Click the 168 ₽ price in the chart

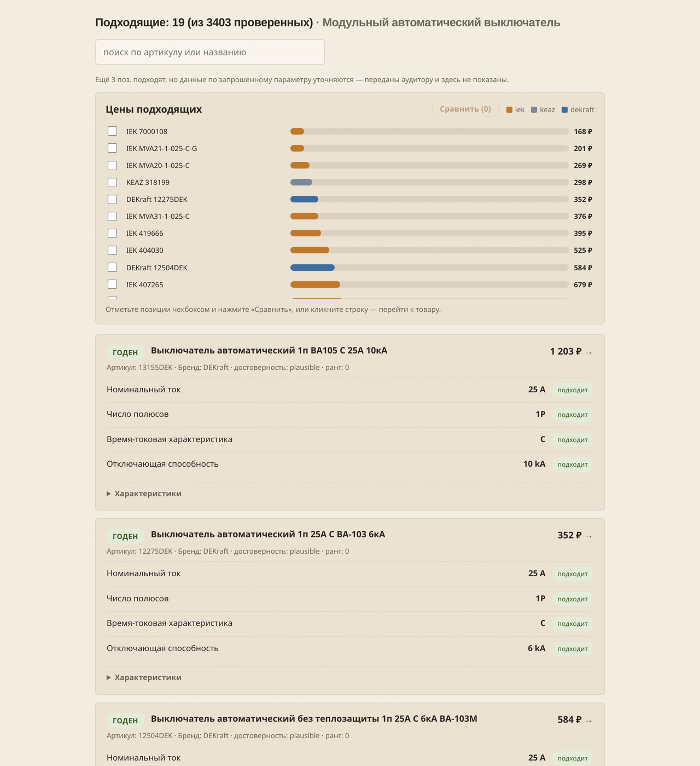click(583, 131)
